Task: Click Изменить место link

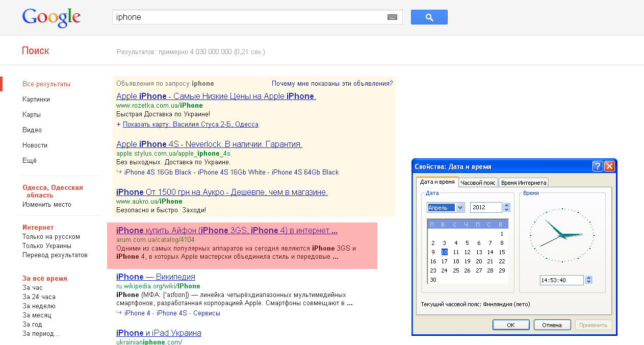Action: (47, 205)
